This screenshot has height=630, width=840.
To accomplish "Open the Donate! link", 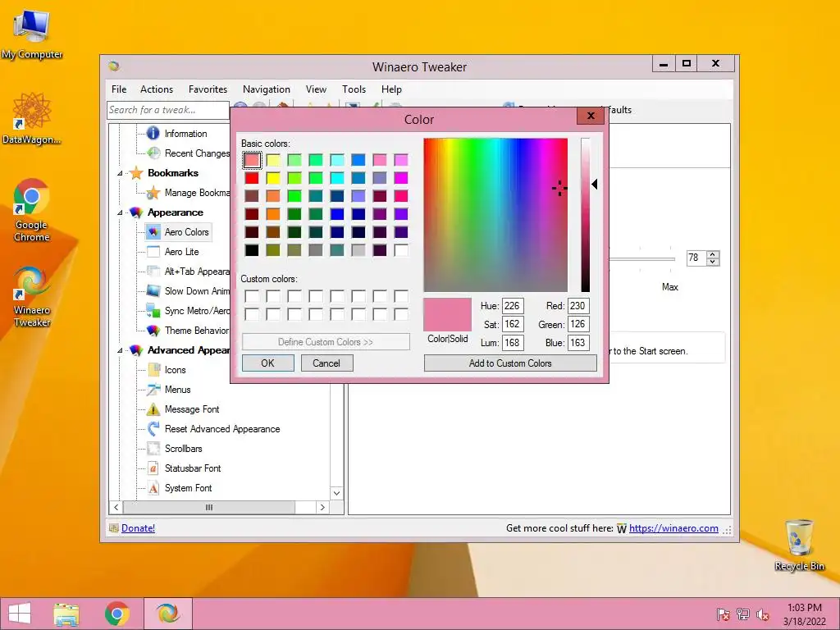I will pos(138,528).
